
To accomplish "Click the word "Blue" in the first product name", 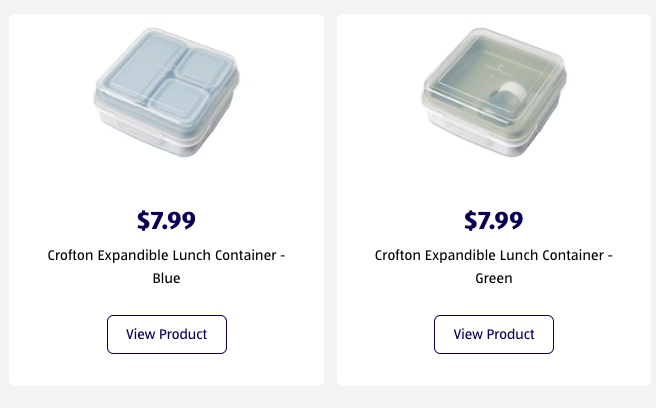I will point(167,279).
